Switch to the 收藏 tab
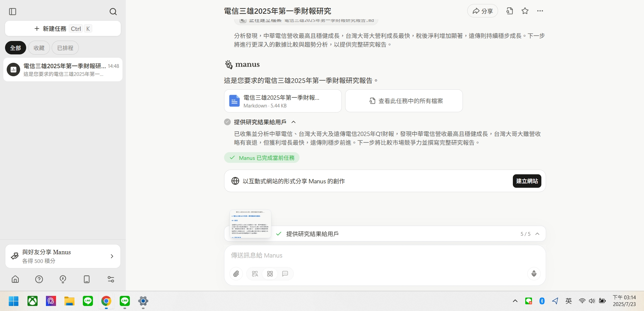 point(39,48)
